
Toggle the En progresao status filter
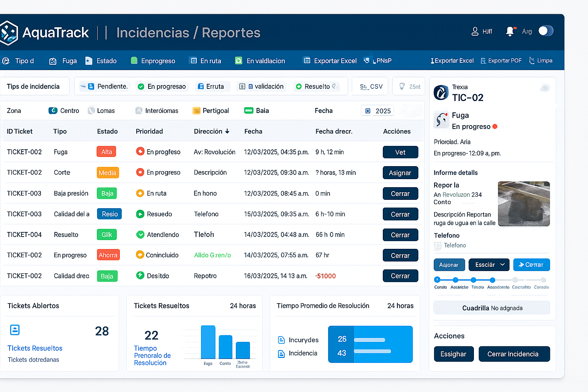[162, 87]
